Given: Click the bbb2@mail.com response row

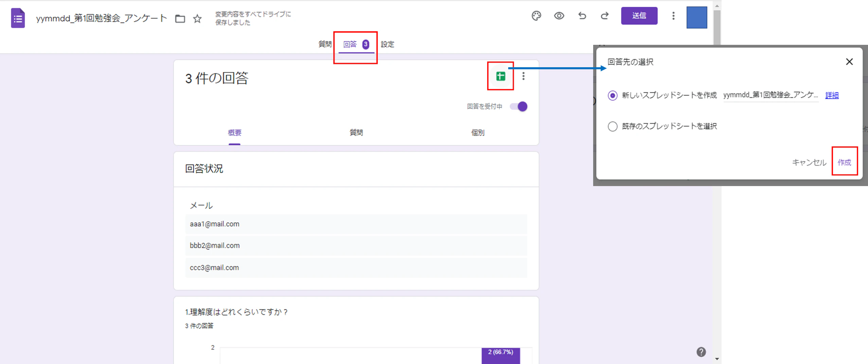Looking at the screenshot, I should pos(356,245).
